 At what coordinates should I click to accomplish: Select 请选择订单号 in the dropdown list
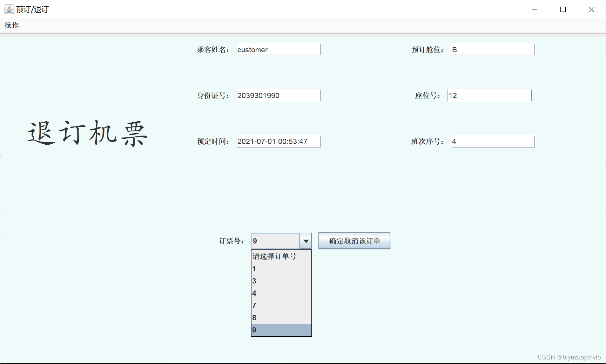click(x=281, y=256)
